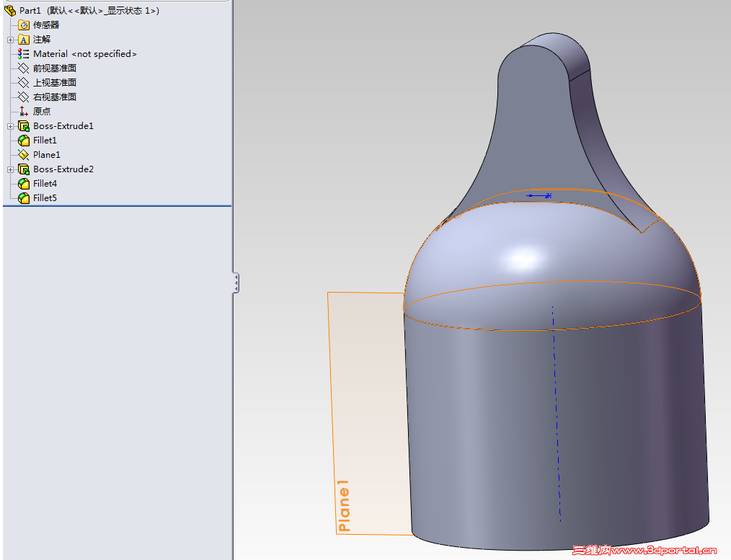
Task: Select the 前视基准面 plane icon
Action: pyautogui.click(x=23, y=68)
